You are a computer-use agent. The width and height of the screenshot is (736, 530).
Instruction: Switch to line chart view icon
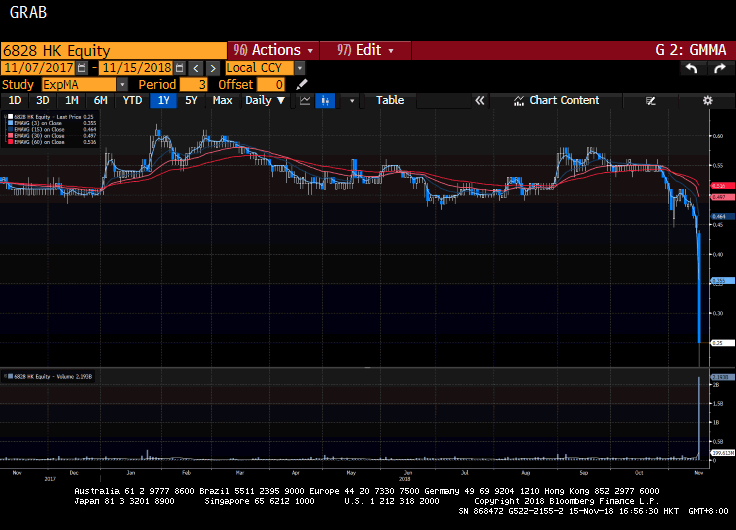tap(305, 100)
